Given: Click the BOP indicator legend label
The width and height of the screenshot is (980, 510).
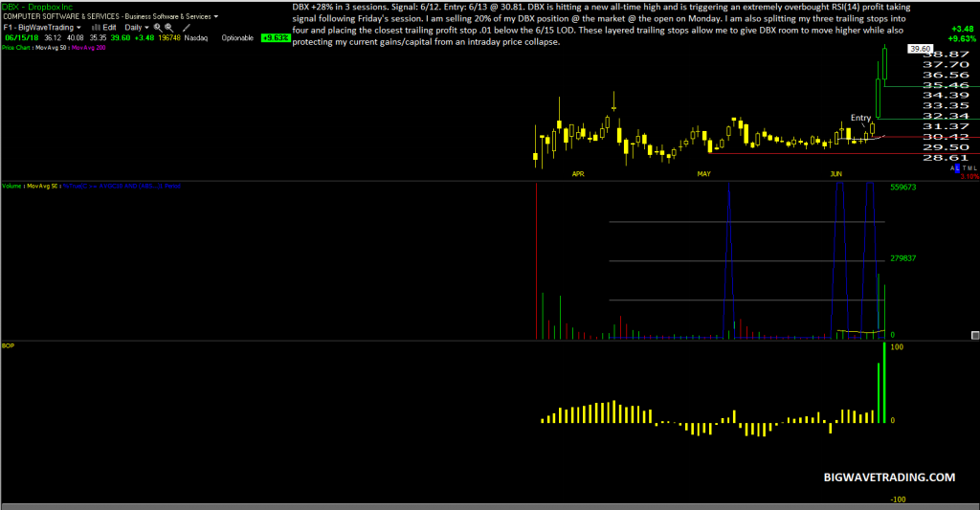Looking at the screenshot, I should (8, 345).
